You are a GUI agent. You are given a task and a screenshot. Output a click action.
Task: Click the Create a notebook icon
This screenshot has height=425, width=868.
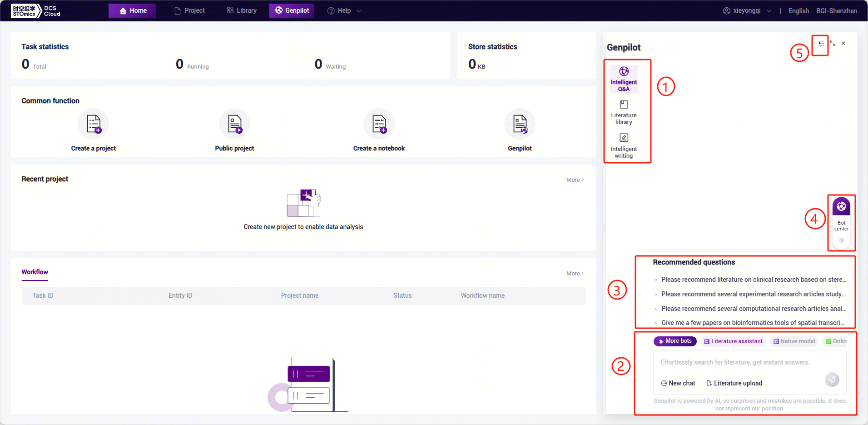379,124
